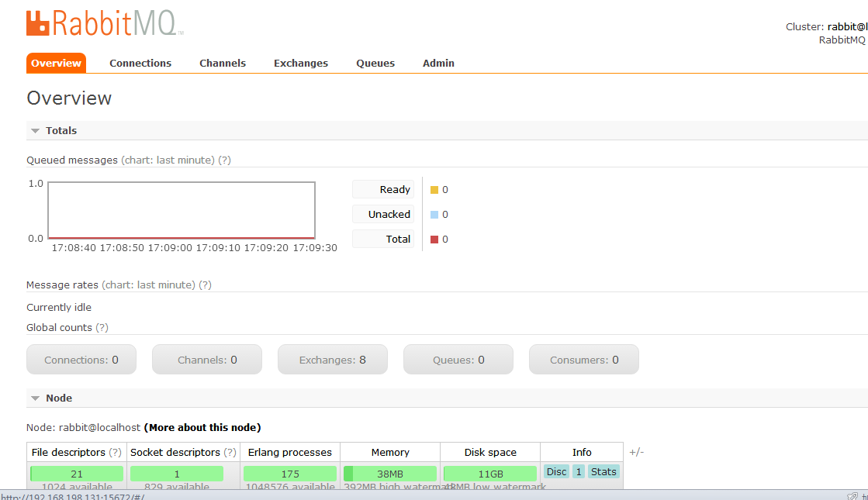Open the Queues: 0 count button
Viewport: 868px width, 500px height.
(x=458, y=360)
